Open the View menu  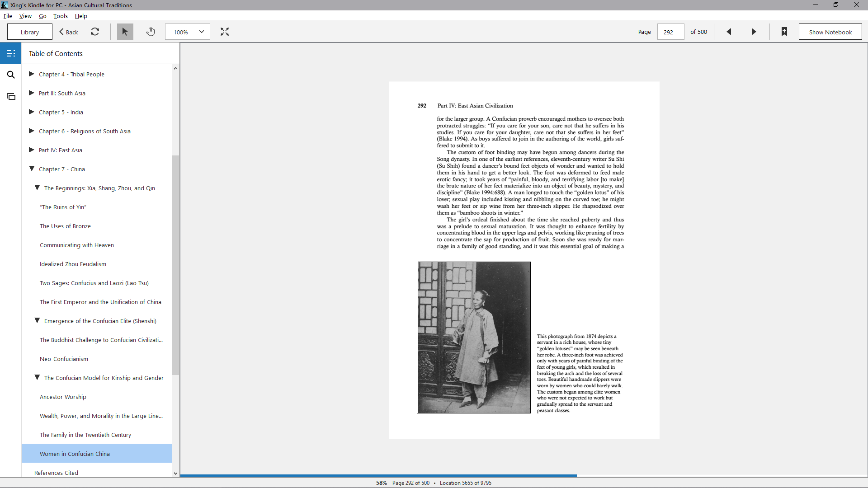click(x=25, y=16)
